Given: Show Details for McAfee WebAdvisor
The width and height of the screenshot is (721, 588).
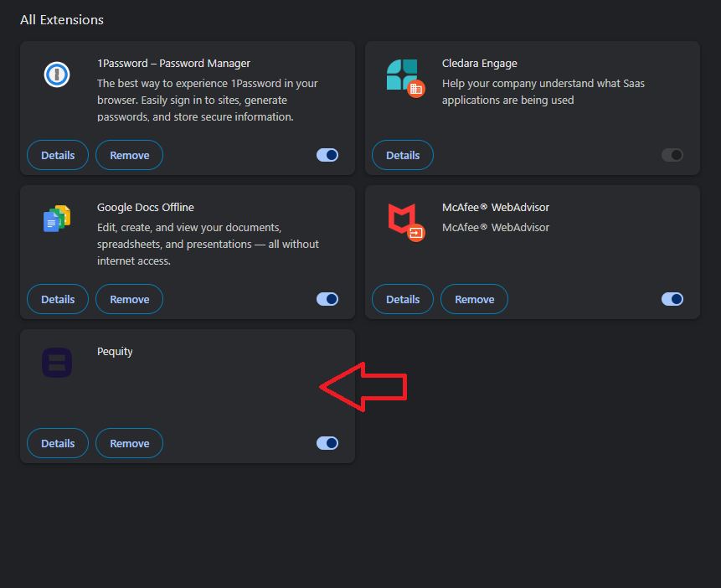Looking at the screenshot, I should 403,299.
